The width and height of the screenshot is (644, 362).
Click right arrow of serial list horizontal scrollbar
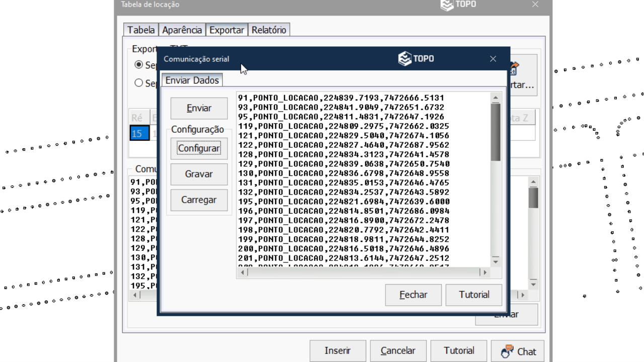pos(485,272)
